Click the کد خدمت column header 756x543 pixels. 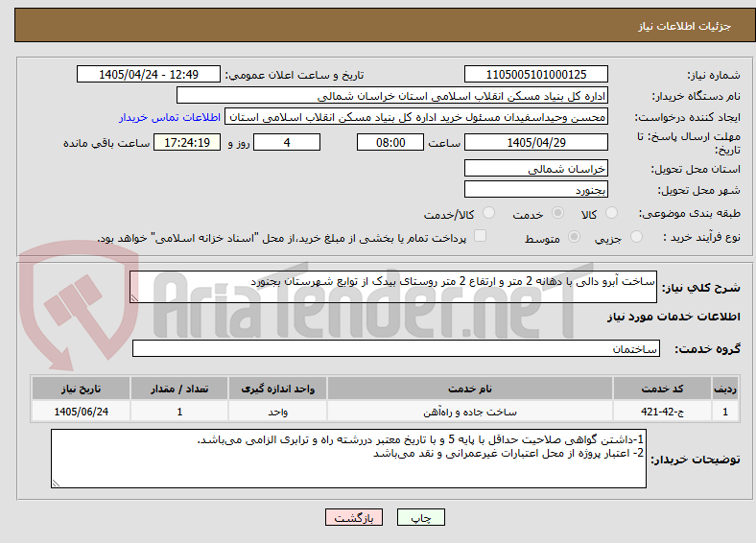point(663,389)
